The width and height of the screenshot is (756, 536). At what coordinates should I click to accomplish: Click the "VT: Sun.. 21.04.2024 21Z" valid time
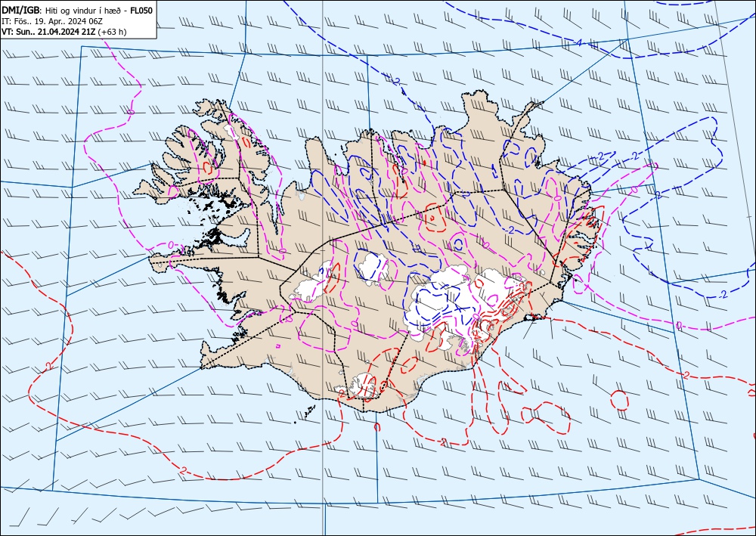(x=48, y=32)
